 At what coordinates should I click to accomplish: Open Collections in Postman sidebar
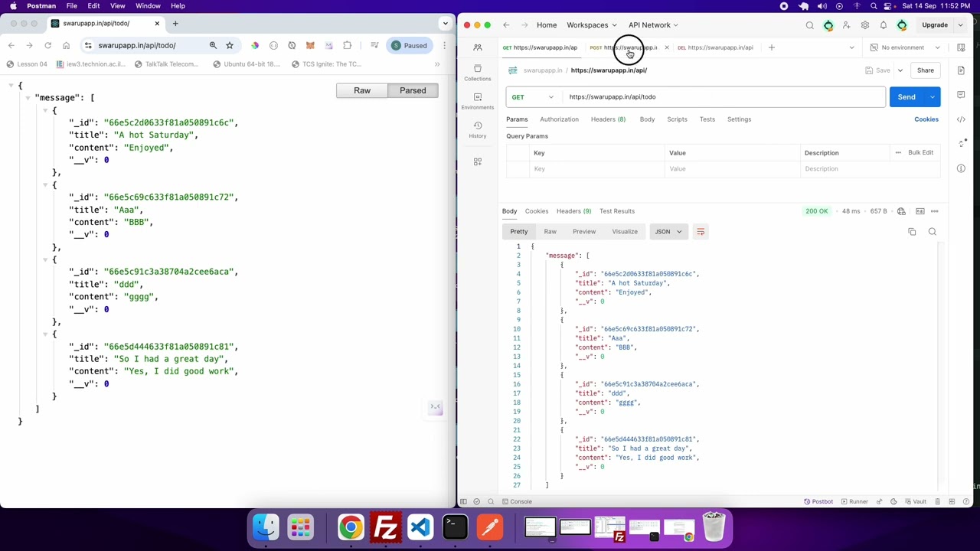[x=477, y=73]
